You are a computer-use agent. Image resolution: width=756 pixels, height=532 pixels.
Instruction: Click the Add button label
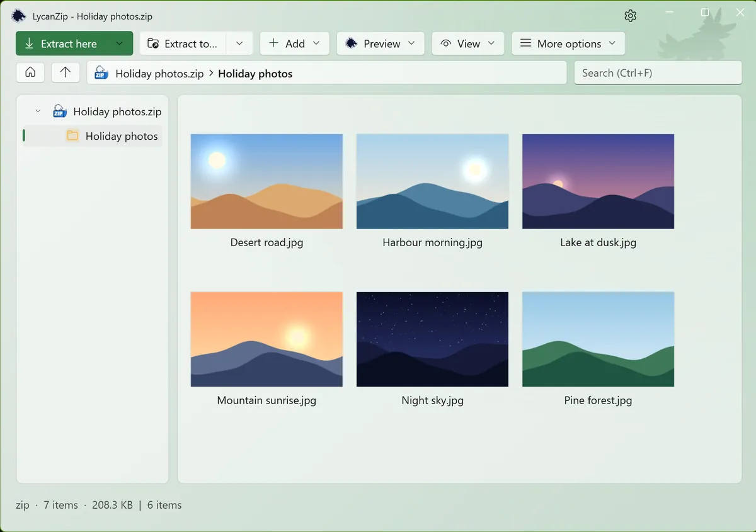point(295,43)
